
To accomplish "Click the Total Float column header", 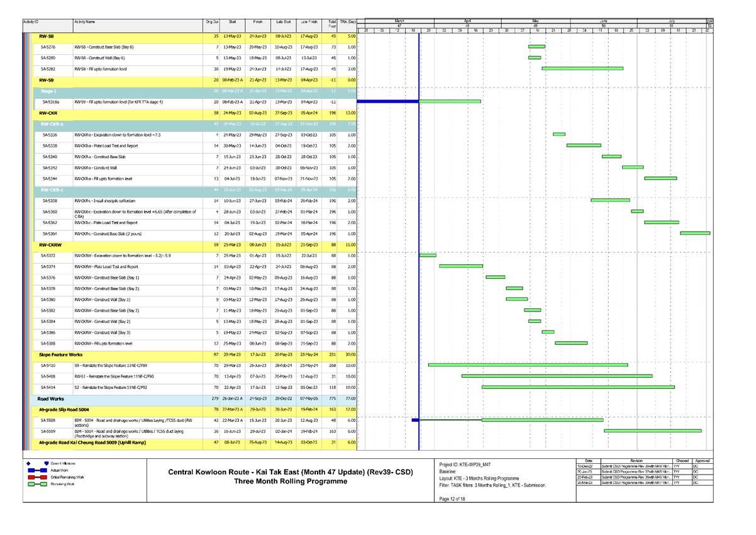I will [332, 23].
